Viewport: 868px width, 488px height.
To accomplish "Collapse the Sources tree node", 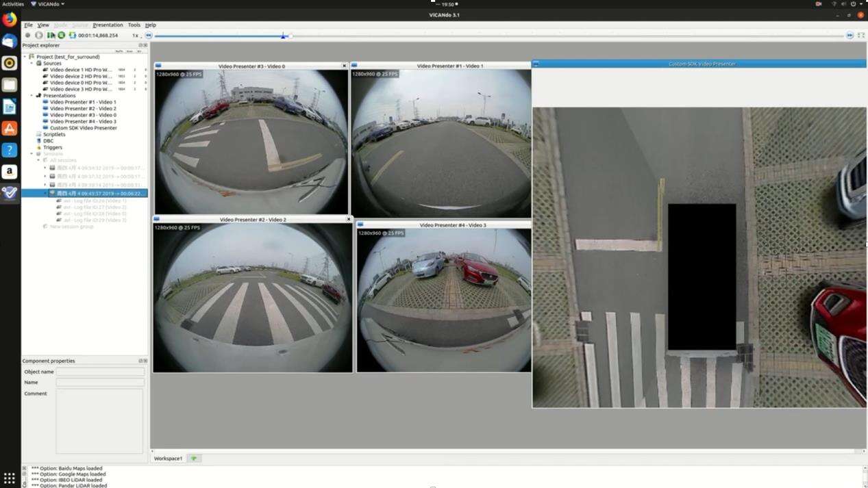I will click(x=32, y=63).
